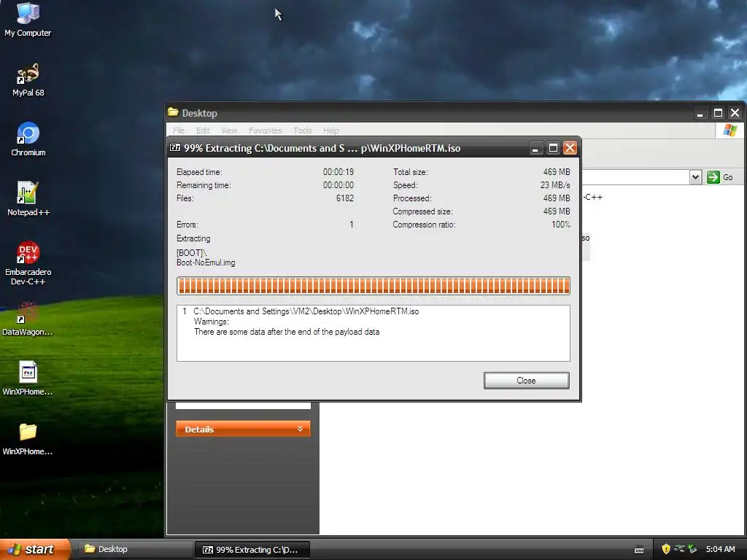Launch Notepad++ from desktop
Viewport: 747px width, 560px height.
click(28, 198)
